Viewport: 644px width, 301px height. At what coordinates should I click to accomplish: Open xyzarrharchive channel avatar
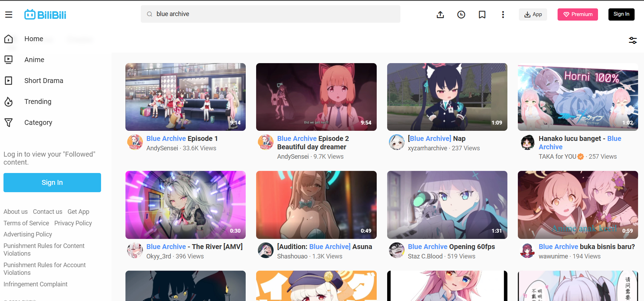click(397, 142)
